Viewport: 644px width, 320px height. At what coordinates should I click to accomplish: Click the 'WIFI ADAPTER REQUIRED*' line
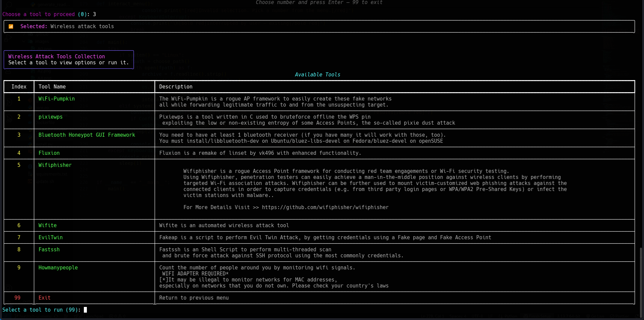pyautogui.click(x=195, y=274)
